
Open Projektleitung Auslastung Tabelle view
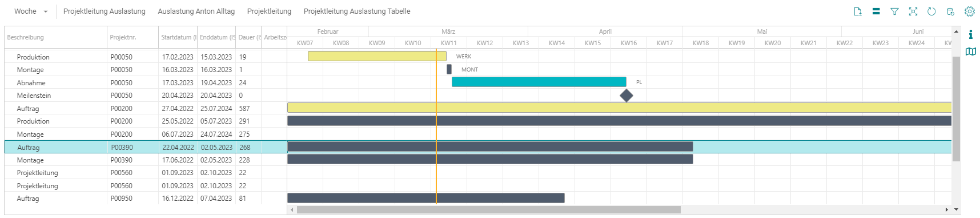357,11
